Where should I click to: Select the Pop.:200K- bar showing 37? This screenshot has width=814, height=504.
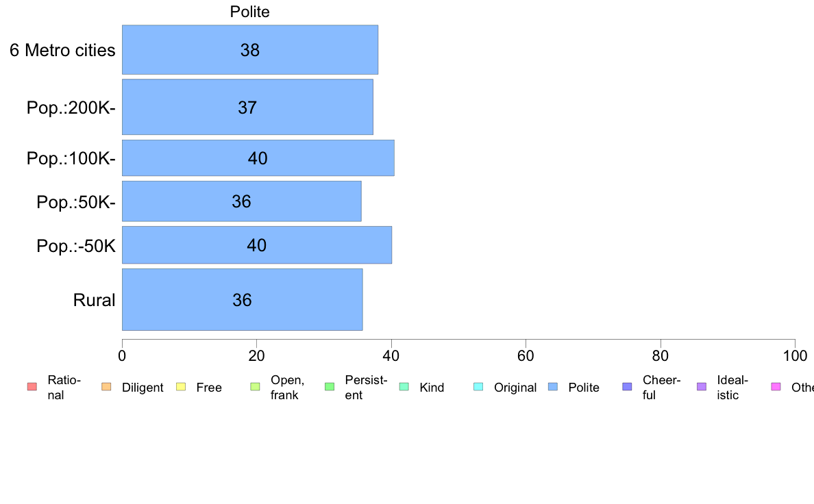coord(247,107)
